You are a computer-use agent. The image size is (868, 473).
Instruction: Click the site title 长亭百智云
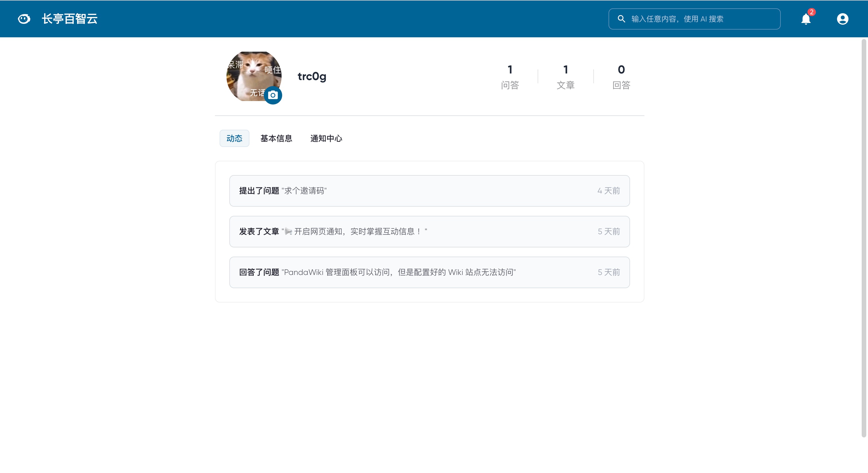coord(69,19)
